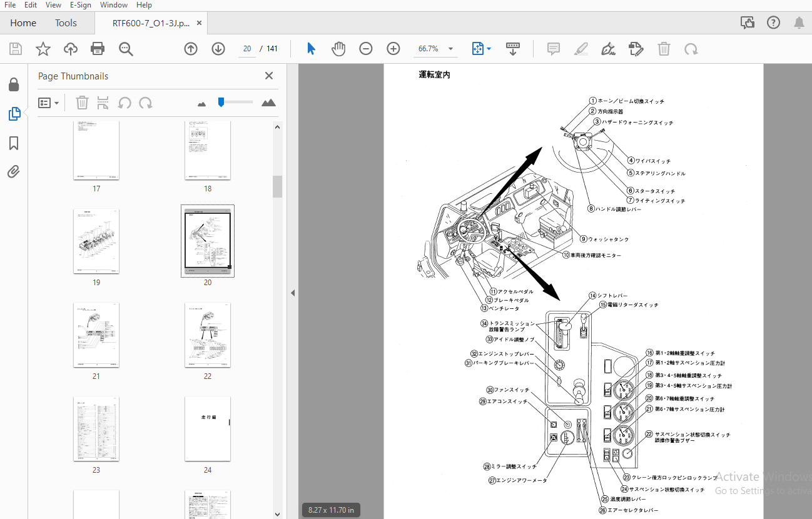
Task: Go to the next page with down arrow
Action: (218, 49)
